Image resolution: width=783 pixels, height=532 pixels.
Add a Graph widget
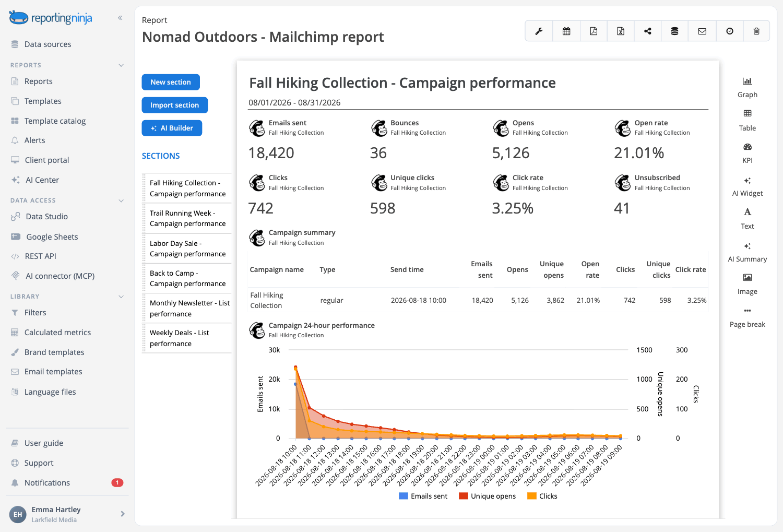point(748,87)
